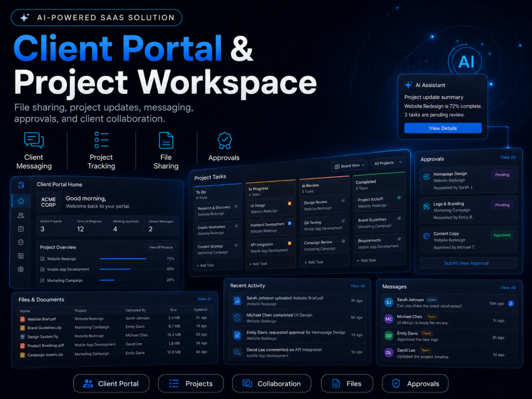This screenshot has width=532, height=399.
Task: Click Submit New Approval button
Action: tap(468, 263)
